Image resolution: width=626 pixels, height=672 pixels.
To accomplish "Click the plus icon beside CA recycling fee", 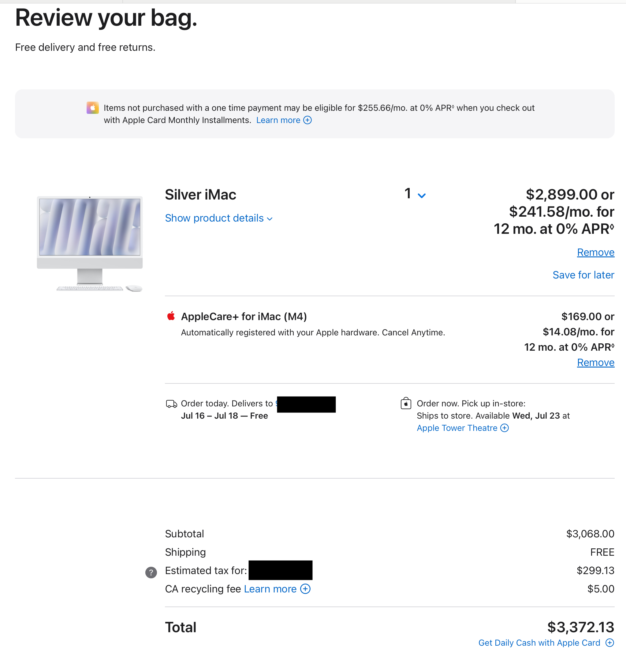I will tap(305, 589).
